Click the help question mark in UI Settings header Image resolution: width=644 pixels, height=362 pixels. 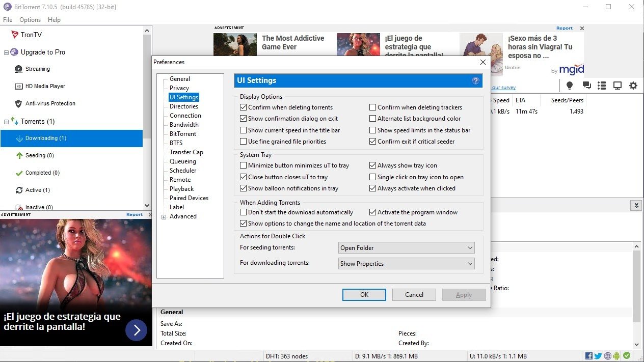[x=476, y=80]
